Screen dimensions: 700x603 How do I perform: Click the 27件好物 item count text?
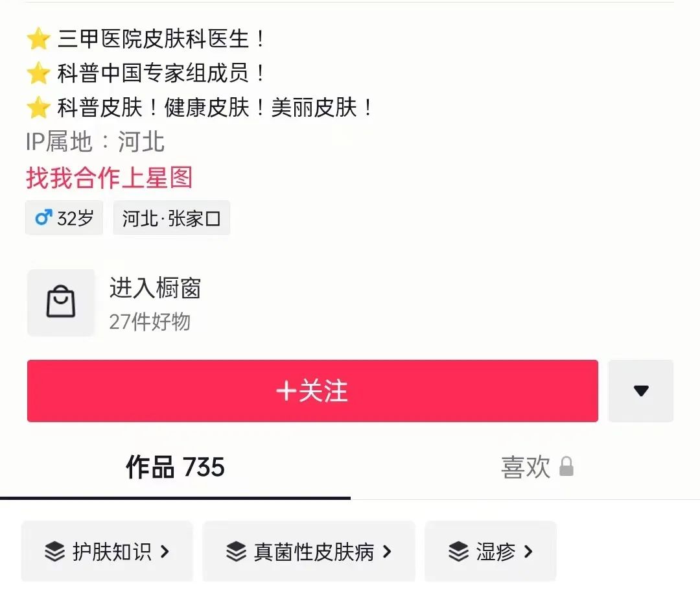point(150,322)
